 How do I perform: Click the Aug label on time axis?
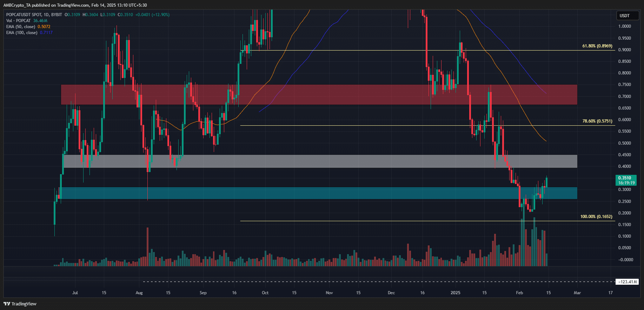[139, 293]
